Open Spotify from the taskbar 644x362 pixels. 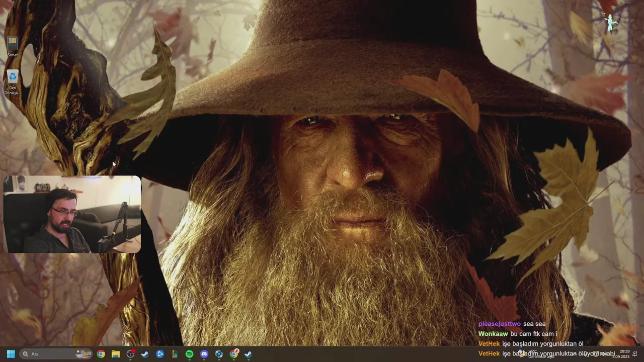[189, 354]
